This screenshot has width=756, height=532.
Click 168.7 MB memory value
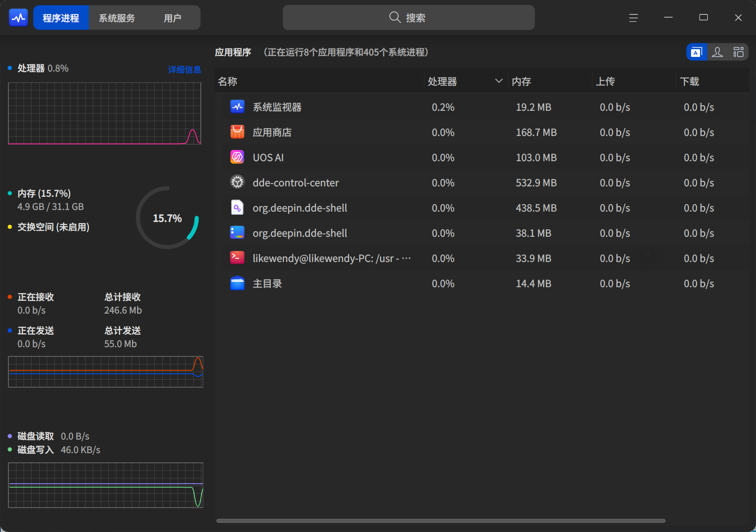click(x=536, y=132)
